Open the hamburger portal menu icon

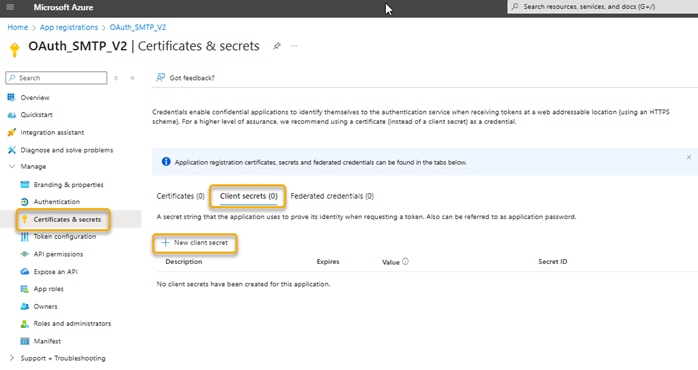tap(10, 7)
